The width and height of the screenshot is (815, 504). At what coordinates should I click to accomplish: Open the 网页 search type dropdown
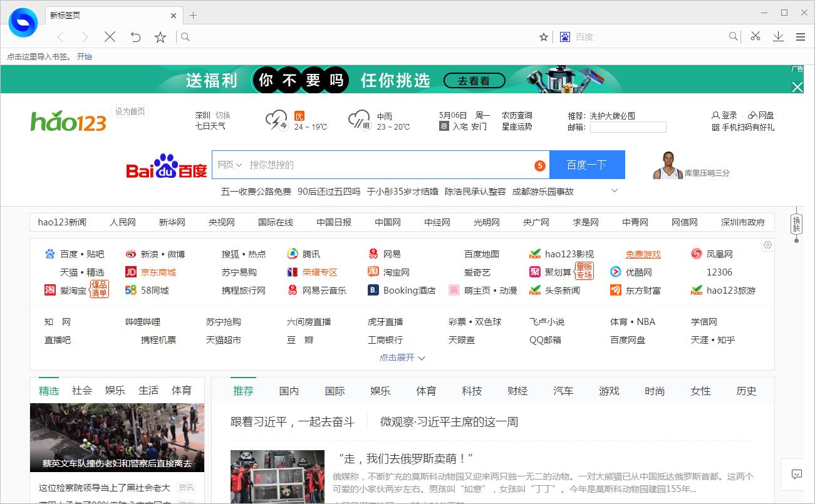pos(229,165)
